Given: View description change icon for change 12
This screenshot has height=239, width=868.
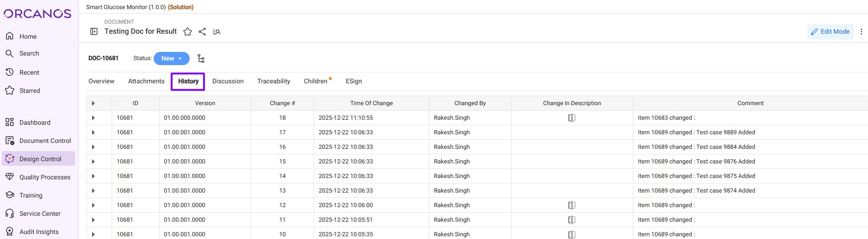Looking at the screenshot, I should pos(572,205).
